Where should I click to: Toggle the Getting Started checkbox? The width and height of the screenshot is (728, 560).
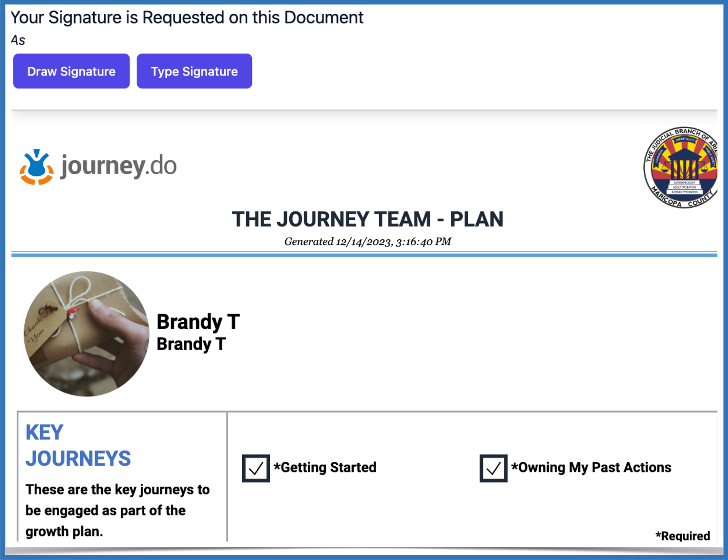(256, 468)
